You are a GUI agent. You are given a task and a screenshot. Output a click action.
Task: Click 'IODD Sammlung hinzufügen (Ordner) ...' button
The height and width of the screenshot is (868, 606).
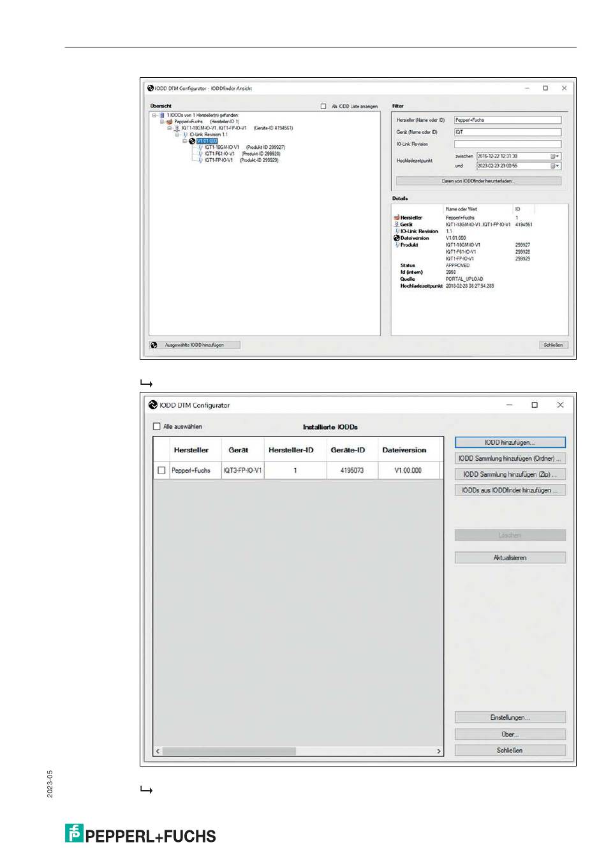click(510, 458)
